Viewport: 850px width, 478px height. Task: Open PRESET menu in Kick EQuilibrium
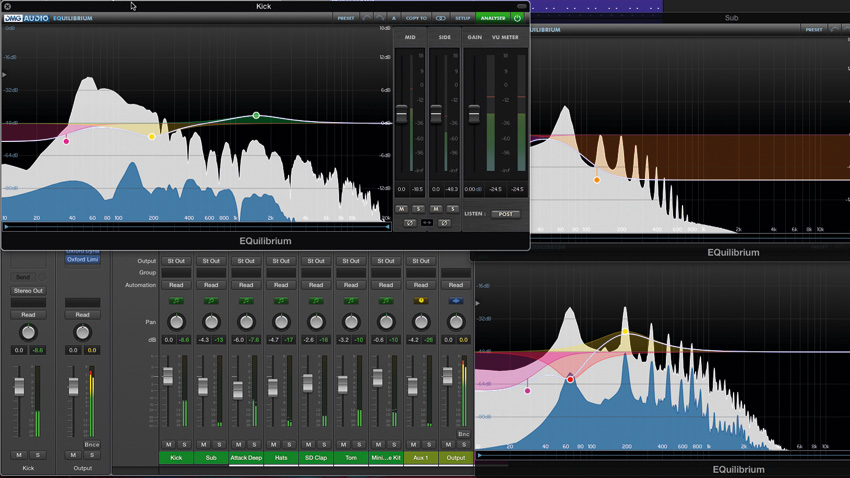346,18
